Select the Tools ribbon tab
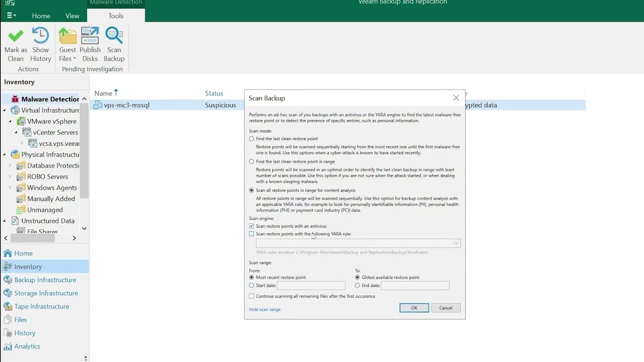 (x=116, y=16)
